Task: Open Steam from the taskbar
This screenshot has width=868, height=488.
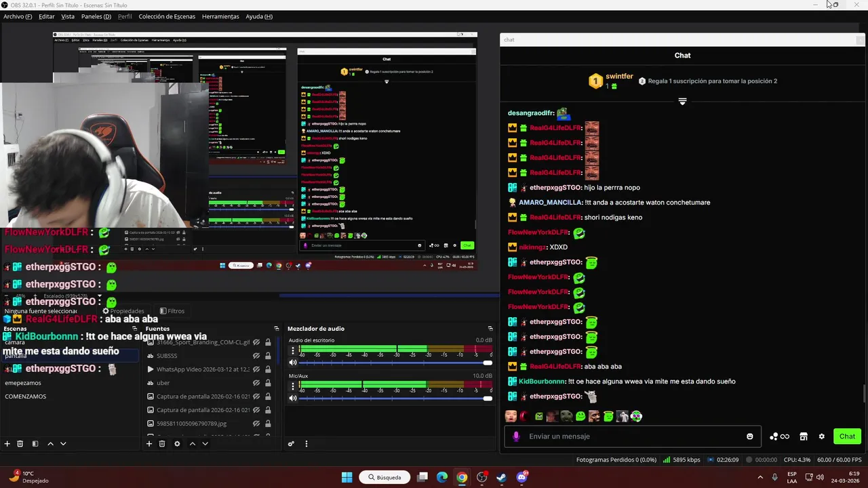Action: [501, 477]
